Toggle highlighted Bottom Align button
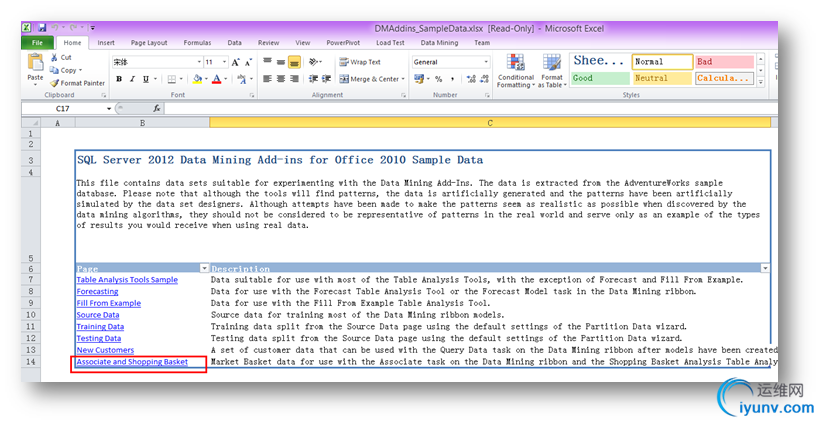 [x=294, y=62]
